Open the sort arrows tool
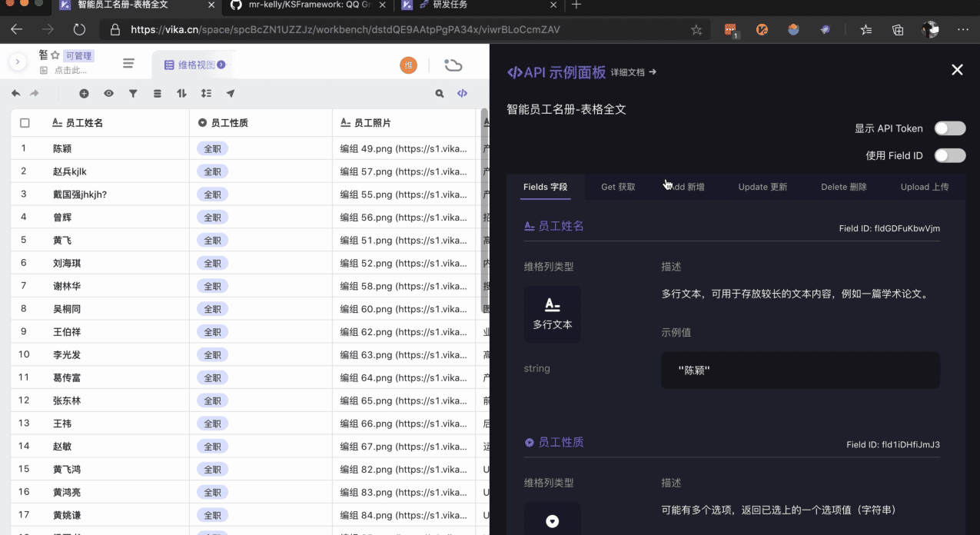Image resolution: width=980 pixels, height=535 pixels. tap(181, 93)
